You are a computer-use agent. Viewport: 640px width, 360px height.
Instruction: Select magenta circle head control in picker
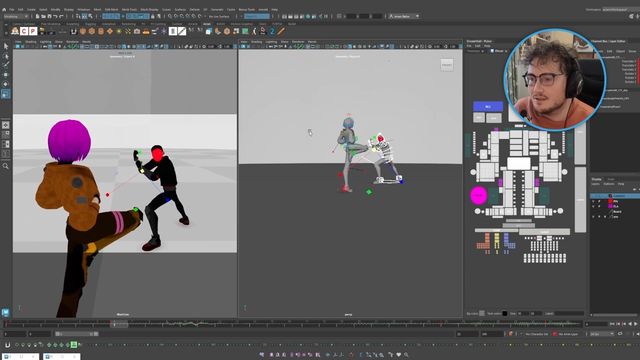479,196
